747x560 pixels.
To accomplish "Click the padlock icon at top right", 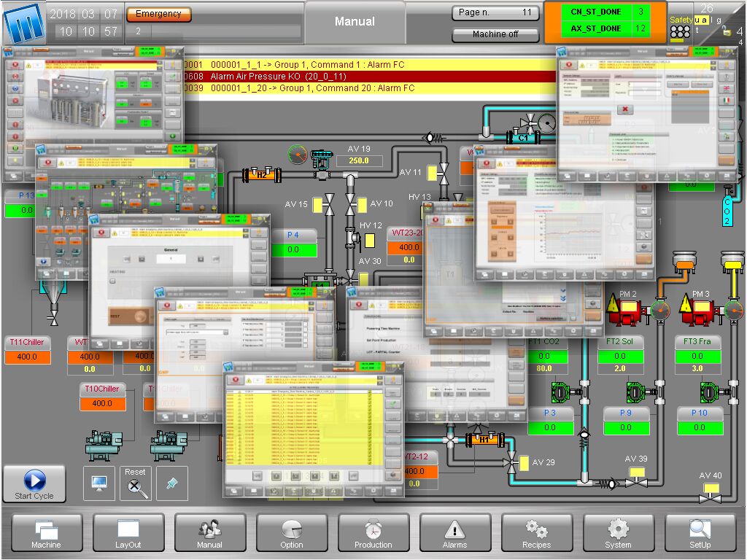I will coord(726,31).
